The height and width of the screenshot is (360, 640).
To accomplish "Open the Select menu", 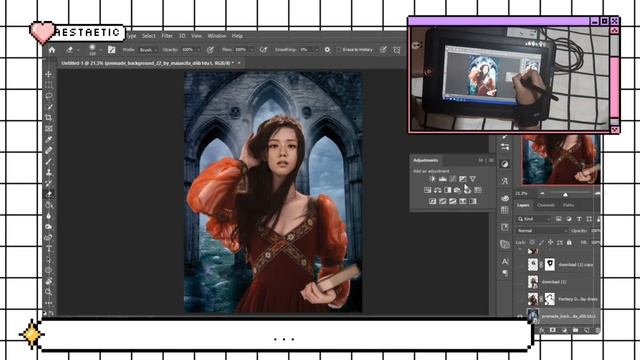I will tap(149, 36).
